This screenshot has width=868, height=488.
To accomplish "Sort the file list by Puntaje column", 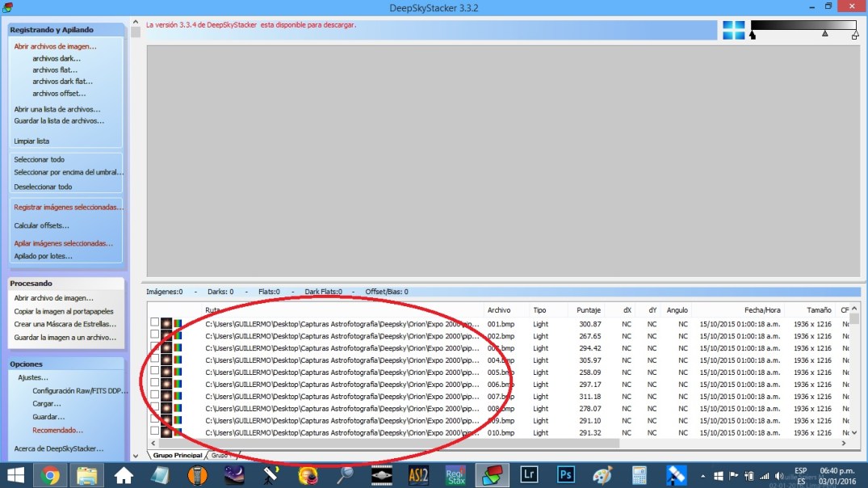I will tap(588, 310).
